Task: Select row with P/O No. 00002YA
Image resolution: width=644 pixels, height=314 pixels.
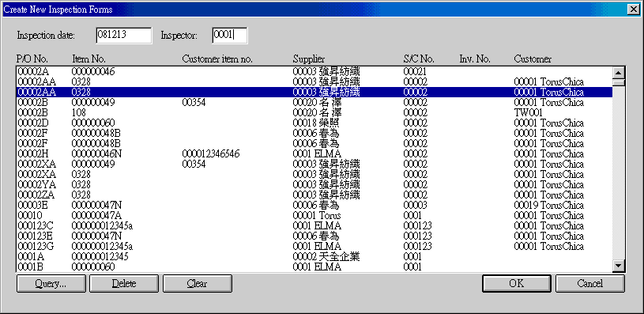Action: click(314, 184)
